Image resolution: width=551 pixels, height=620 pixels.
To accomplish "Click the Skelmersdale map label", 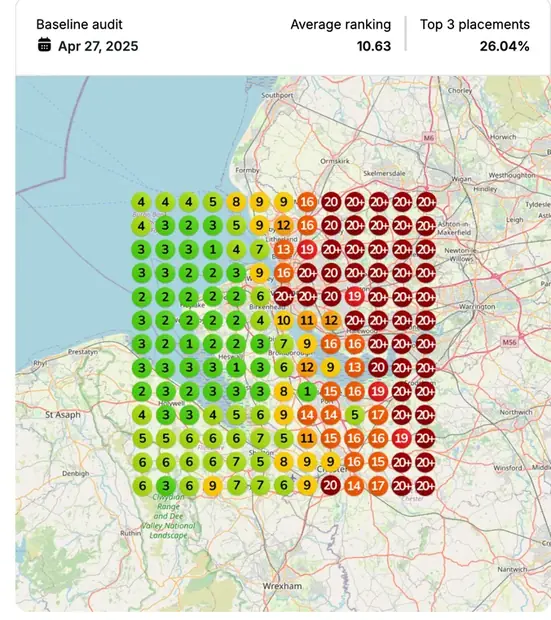I will (384, 173).
